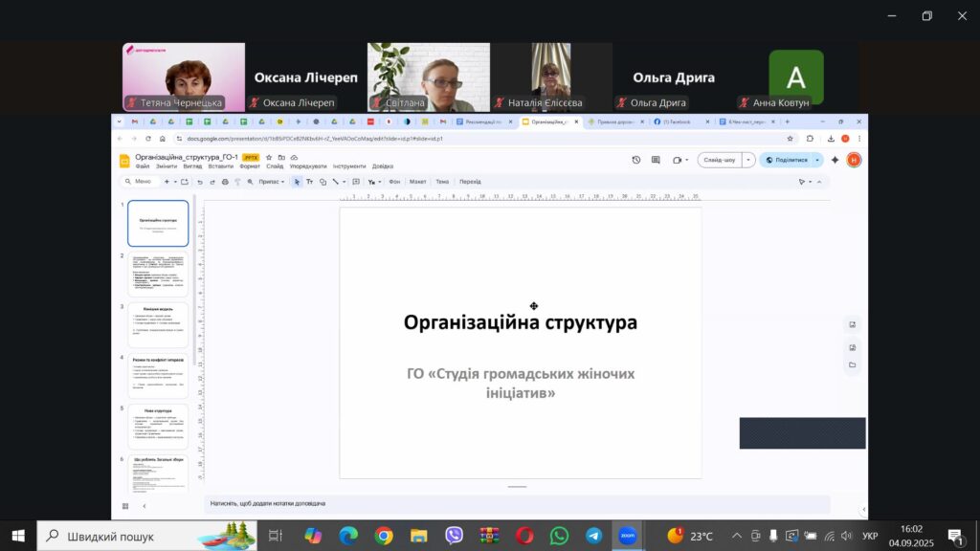Open Chrome extensions puzzle icon
Image resolution: width=980 pixels, height=551 pixels.
(810, 139)
